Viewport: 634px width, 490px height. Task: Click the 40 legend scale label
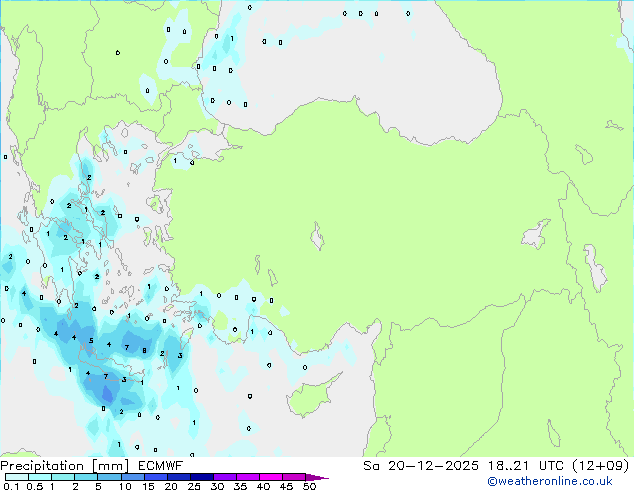click(x=263, y=486)
